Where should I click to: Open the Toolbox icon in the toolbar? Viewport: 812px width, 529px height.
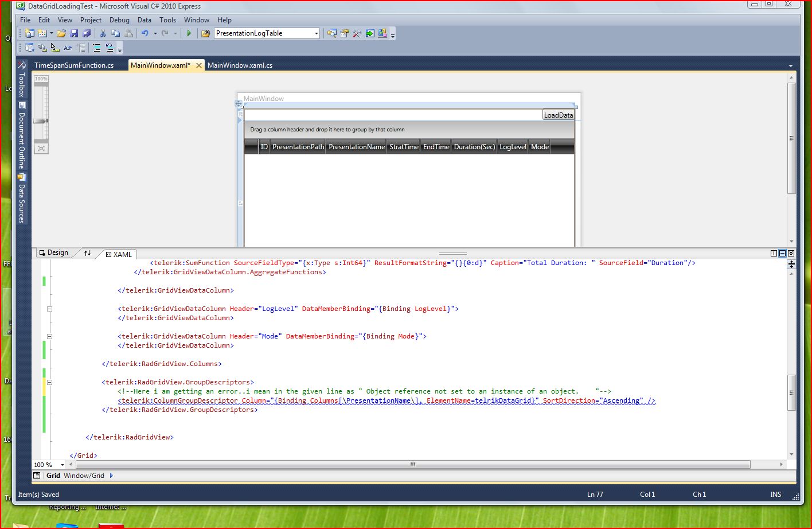point(357,34)
